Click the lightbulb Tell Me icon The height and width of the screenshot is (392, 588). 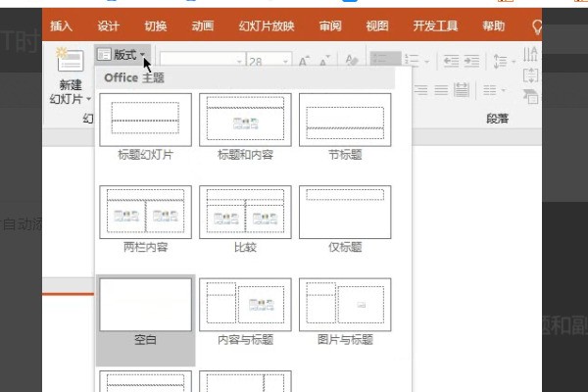point(537,26)
